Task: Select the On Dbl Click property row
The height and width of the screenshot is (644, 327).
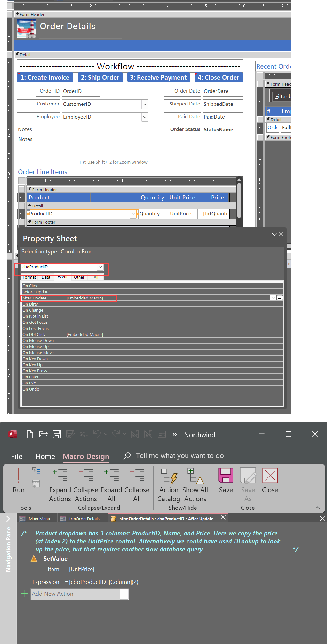Action: click(x=152, y=335)
